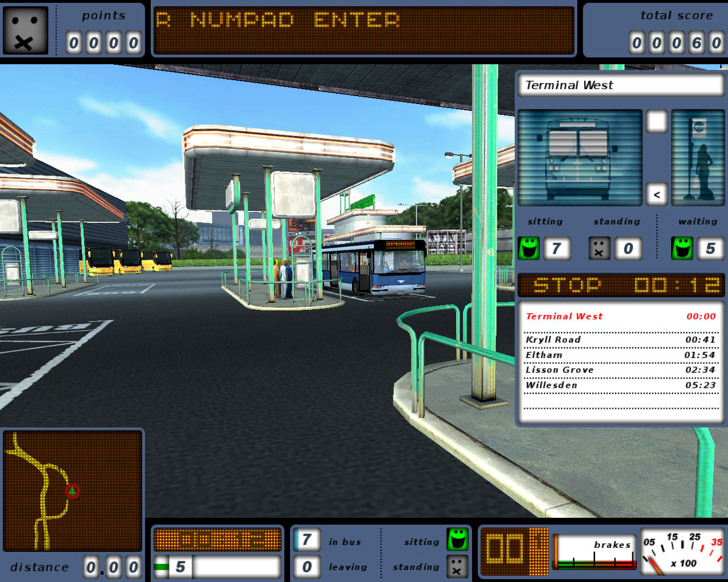This screenshot has height=582, width=728.
Task: Click the sad face icon beside points
Action: click(x=26, y=31)
